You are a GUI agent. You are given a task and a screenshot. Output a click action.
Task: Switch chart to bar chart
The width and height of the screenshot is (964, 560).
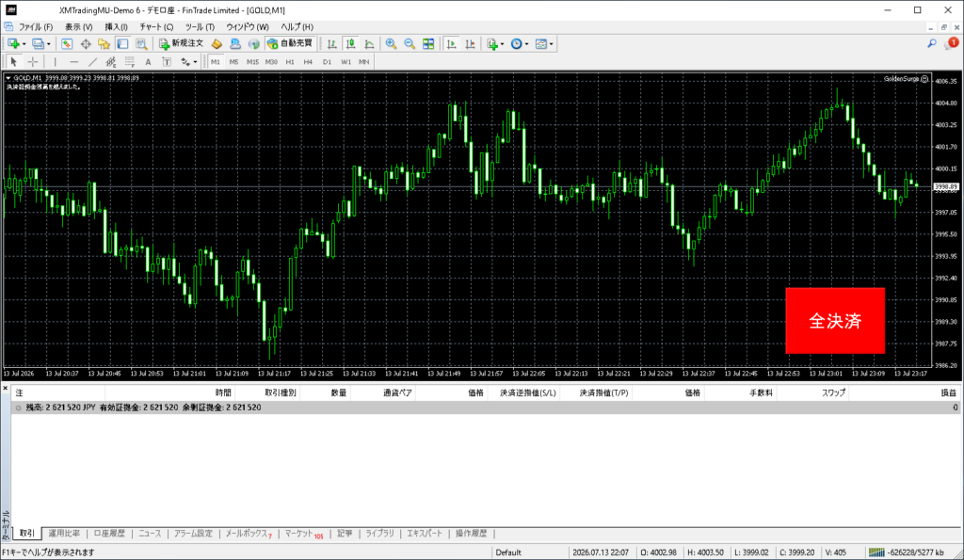pyautogui.click(x=332, y=43)
